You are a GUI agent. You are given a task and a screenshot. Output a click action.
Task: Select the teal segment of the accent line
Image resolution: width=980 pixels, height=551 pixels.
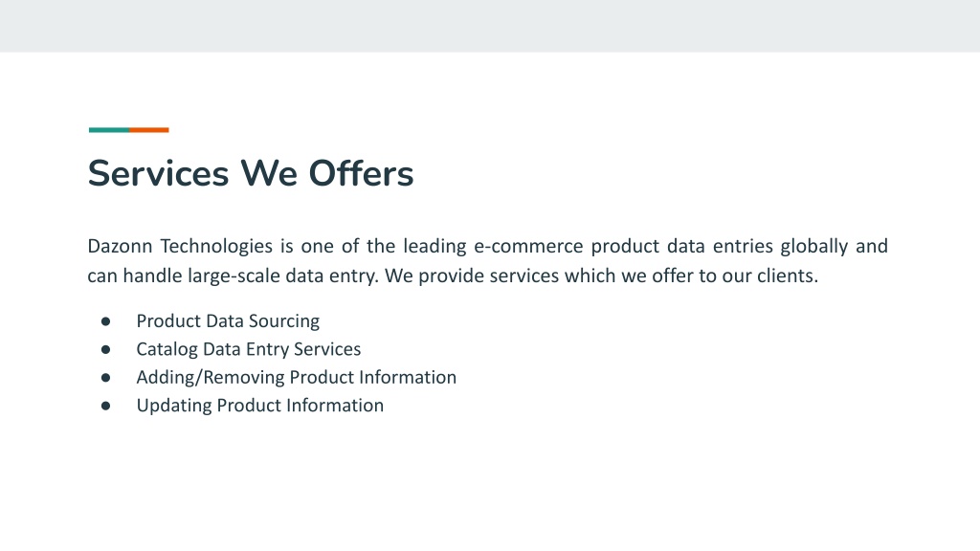109,130
